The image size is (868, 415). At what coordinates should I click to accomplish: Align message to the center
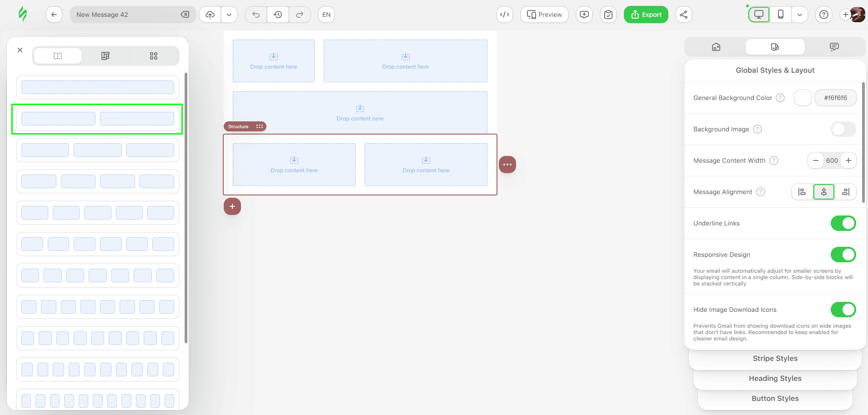pos(824,192)
